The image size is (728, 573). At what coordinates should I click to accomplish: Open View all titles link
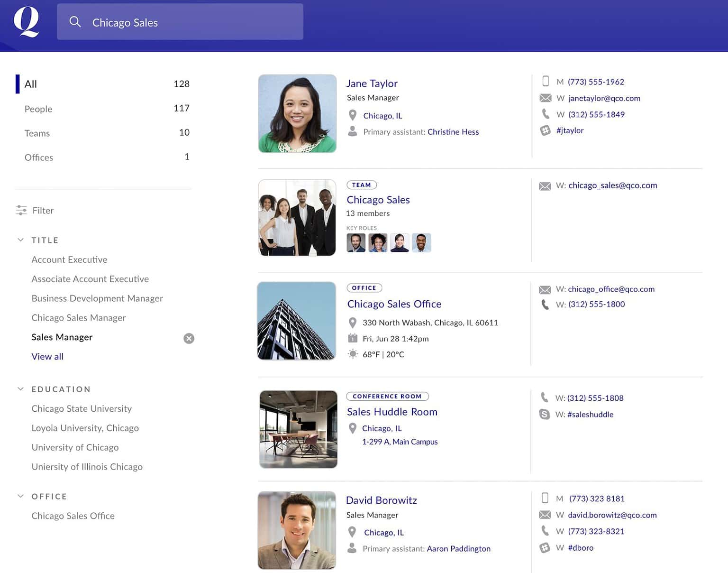pyautogui.click(x=47, y=356)
